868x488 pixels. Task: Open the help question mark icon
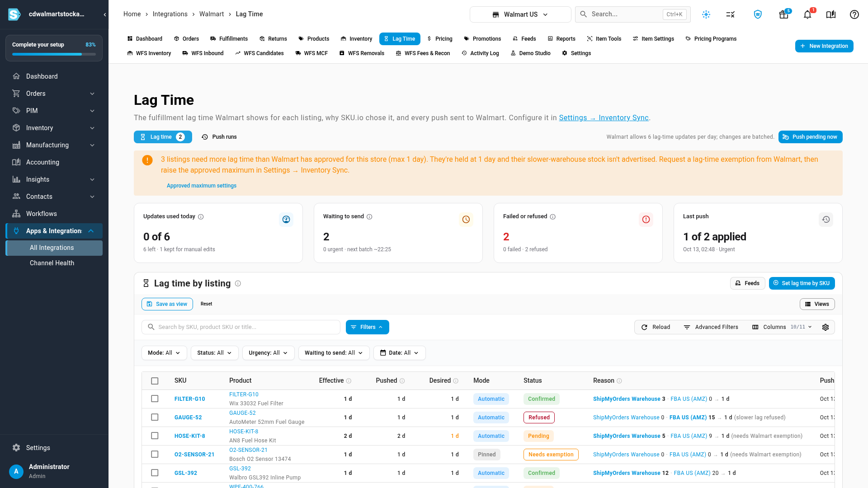coord(854,14)
